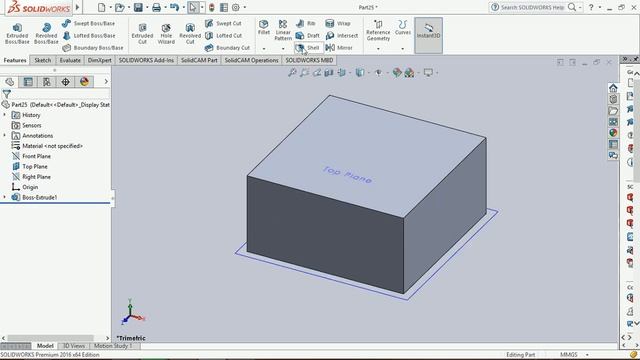
Task: Choose the Swept Cut tool
Action: coord(223,23)
